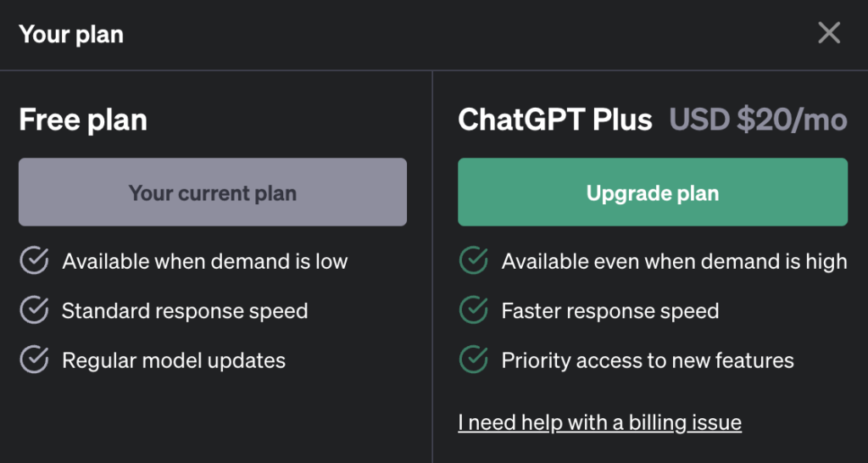The image size is (868, 463).
Task: Click the Your plan dialog title
Action: pyautogui.click(x=71, y=34)
